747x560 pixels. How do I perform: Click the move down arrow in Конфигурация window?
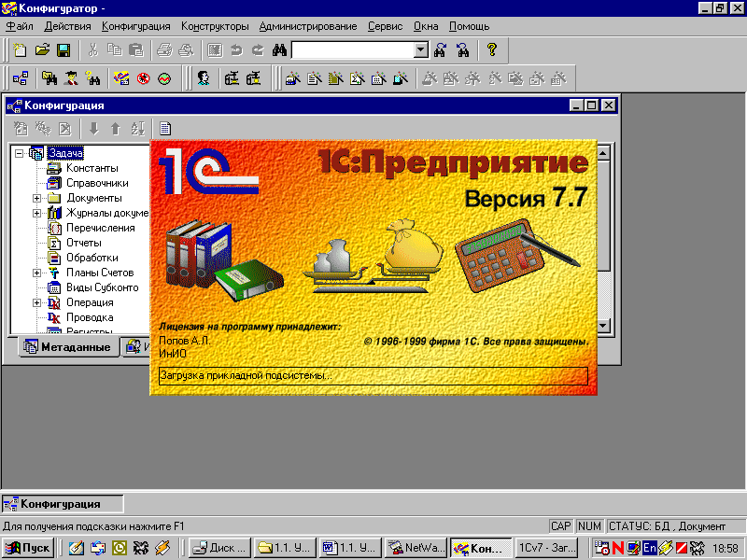click(x=94, y=129)
